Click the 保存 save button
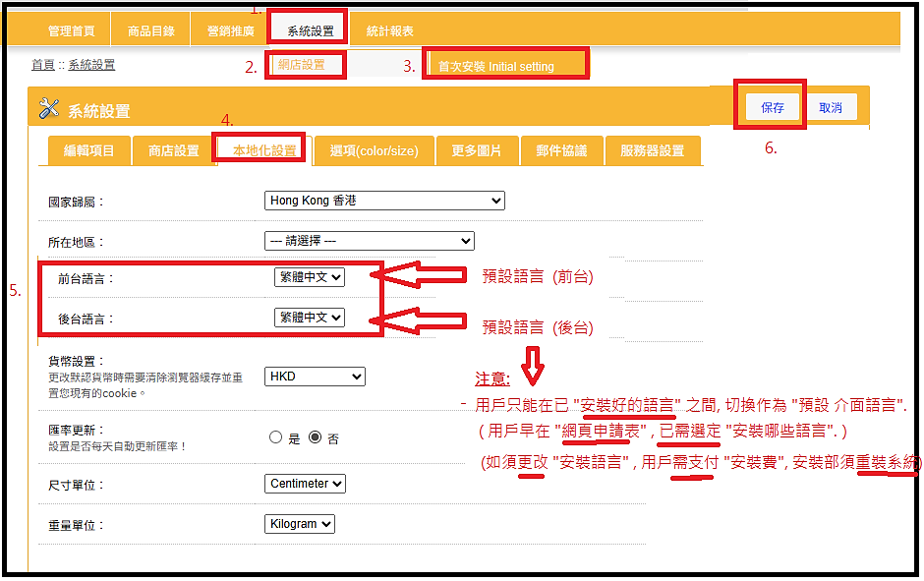This screenshot has width=924, height=581. pos(772,108)
